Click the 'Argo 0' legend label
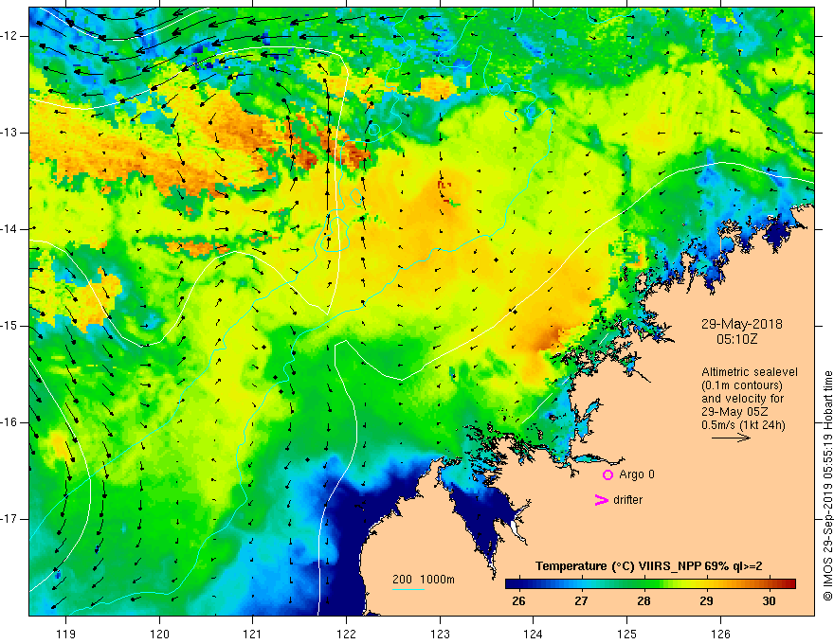 coord(637,474)
